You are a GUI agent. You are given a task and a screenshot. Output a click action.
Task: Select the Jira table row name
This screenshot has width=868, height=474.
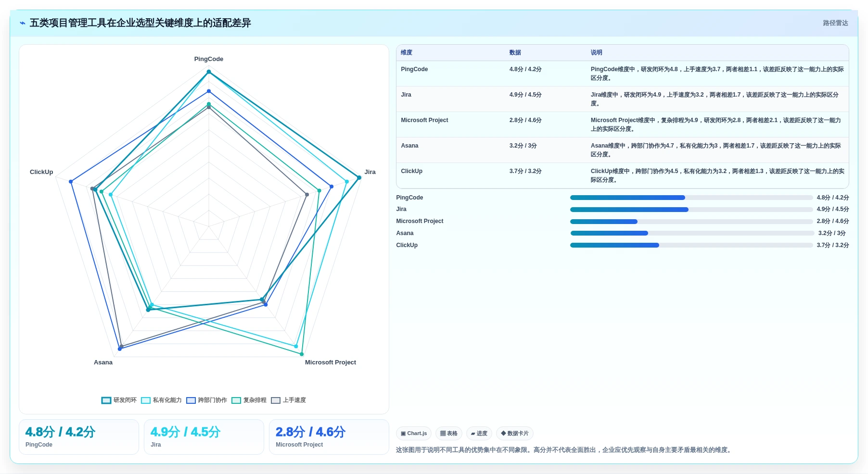point(406,95)
